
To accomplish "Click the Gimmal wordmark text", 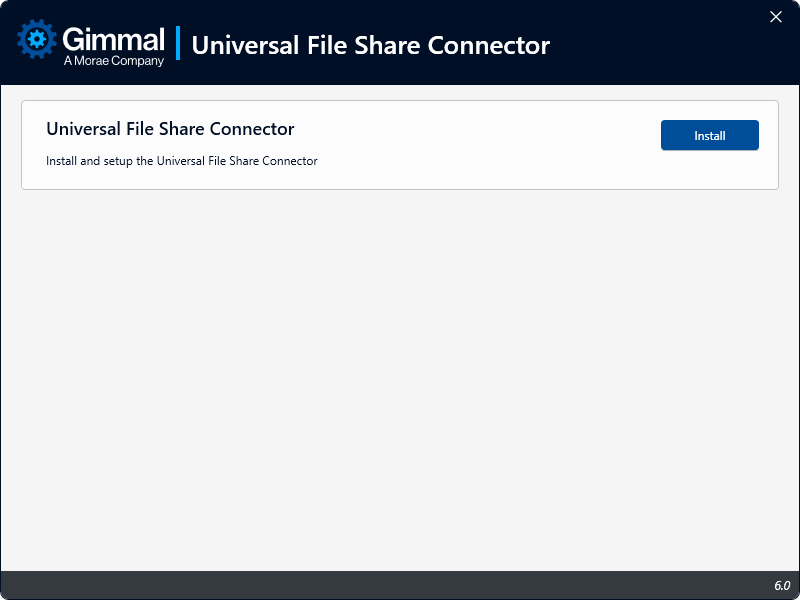I will [113, 39].
